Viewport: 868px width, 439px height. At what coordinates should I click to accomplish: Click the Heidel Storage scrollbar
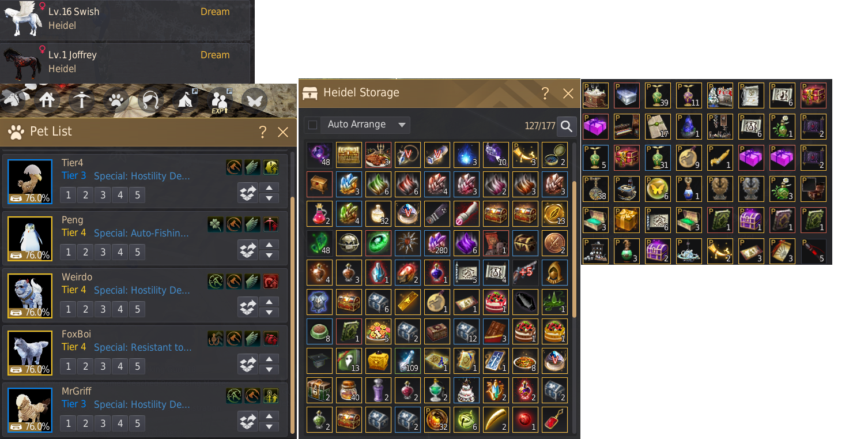(x=574, y=248)
